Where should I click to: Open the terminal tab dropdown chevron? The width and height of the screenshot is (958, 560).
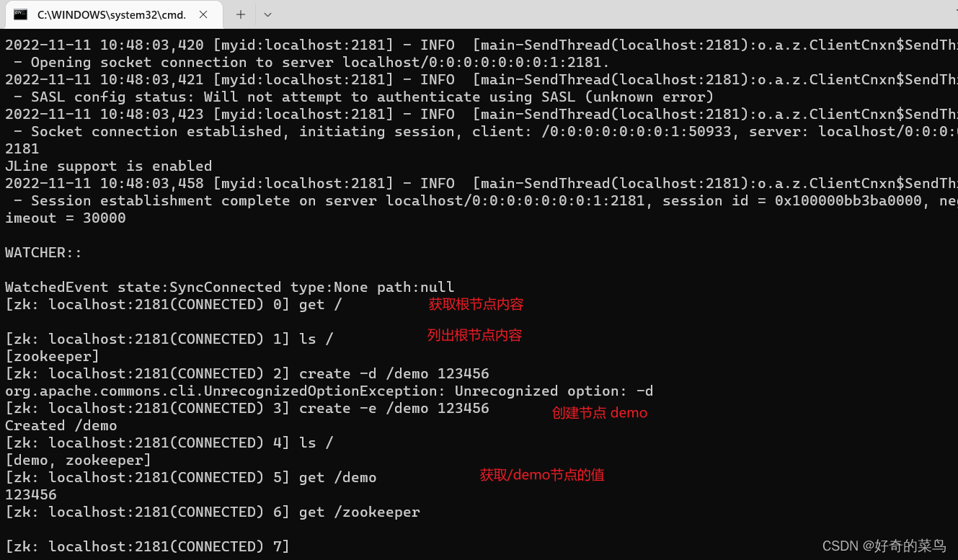267,14
